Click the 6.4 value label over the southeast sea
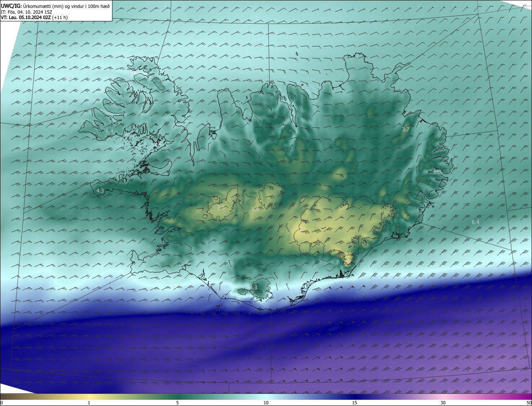Viewport: 532px width, 406px height. point(475,222)
